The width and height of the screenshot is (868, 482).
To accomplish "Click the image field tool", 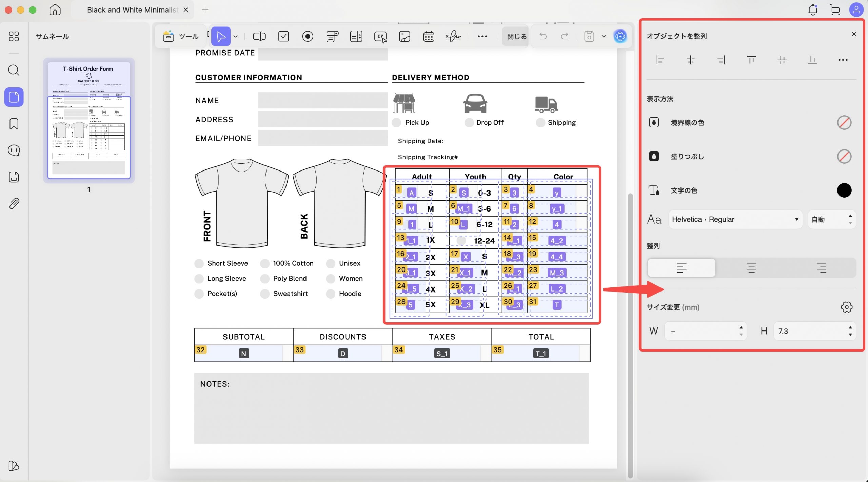I will coord(405,36).
